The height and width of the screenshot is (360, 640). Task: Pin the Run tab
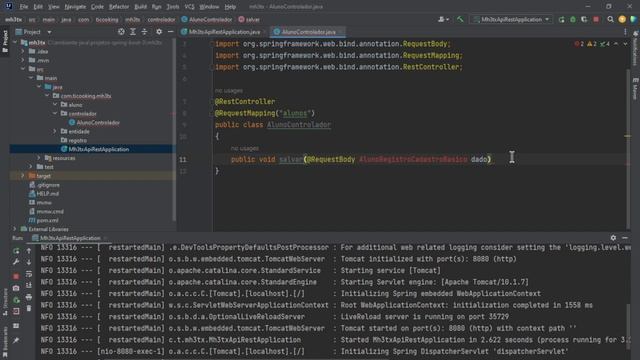pos(16,340)
